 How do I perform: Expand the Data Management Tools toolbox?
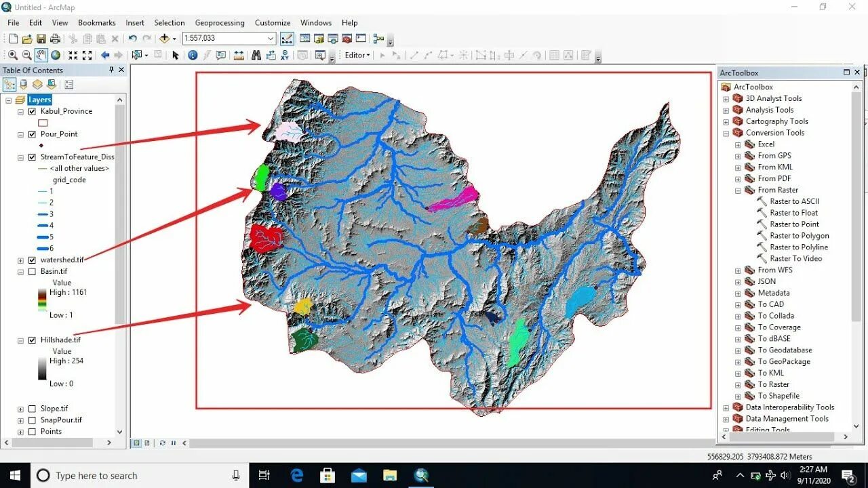coord(726,419)
